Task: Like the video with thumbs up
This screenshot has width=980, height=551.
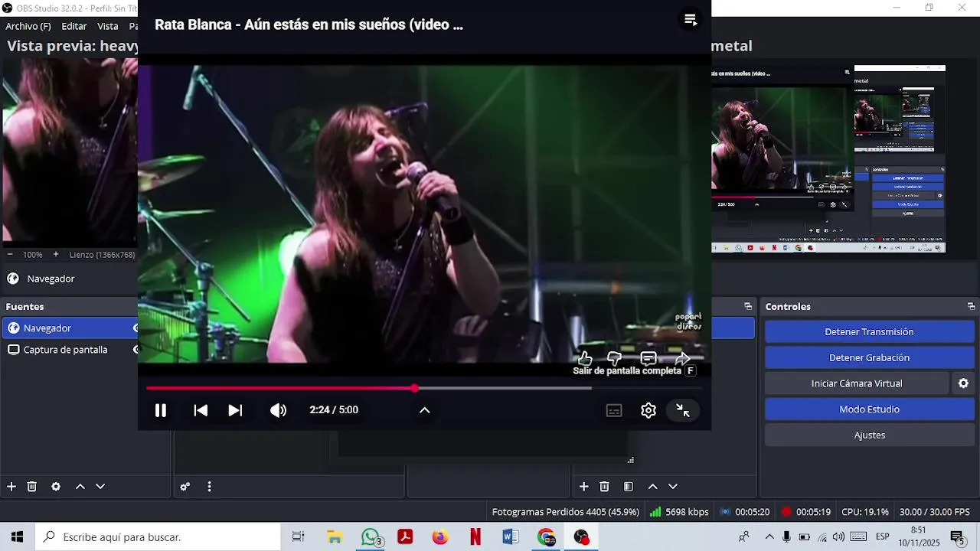Action: 585,358
